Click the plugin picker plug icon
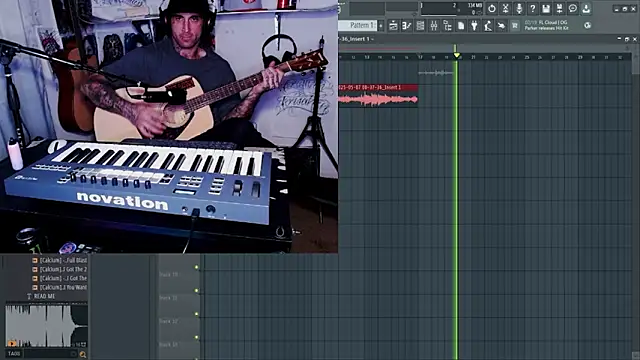This screenshot has width=640, height=360. tap(474, 26)
